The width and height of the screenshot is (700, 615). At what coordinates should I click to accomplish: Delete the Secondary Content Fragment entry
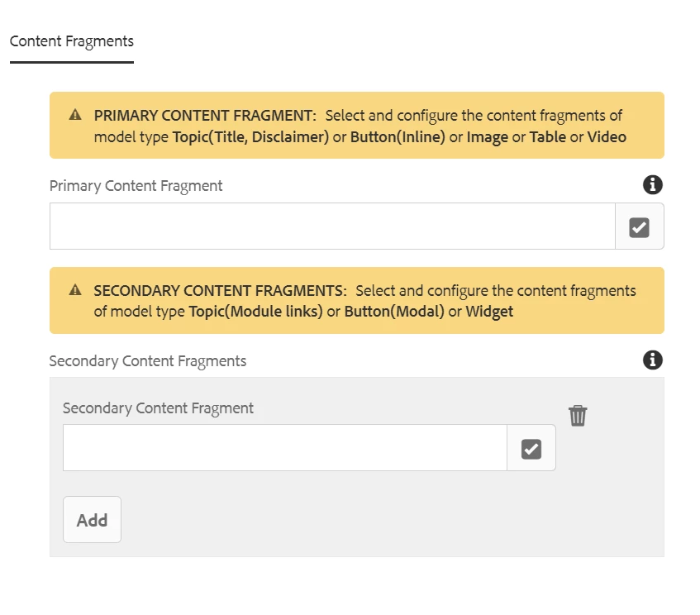click(x=578, y=416)
